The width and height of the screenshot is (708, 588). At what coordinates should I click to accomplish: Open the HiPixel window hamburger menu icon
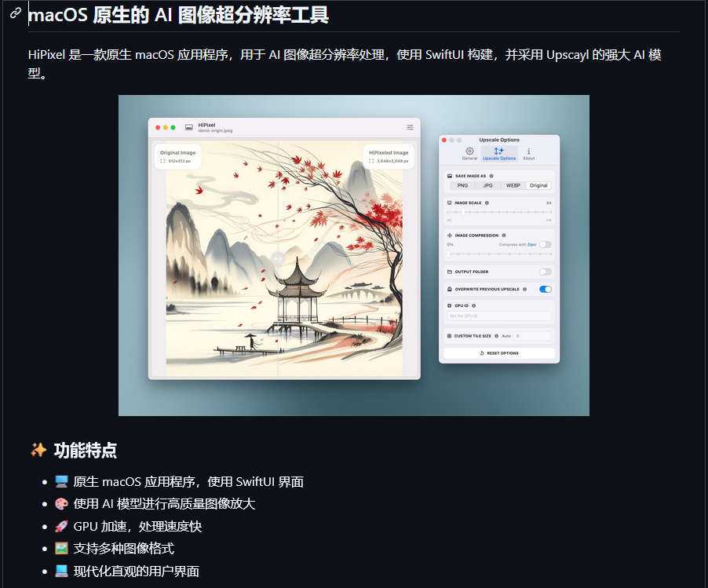pyautogui.click(x=410, y=127)
